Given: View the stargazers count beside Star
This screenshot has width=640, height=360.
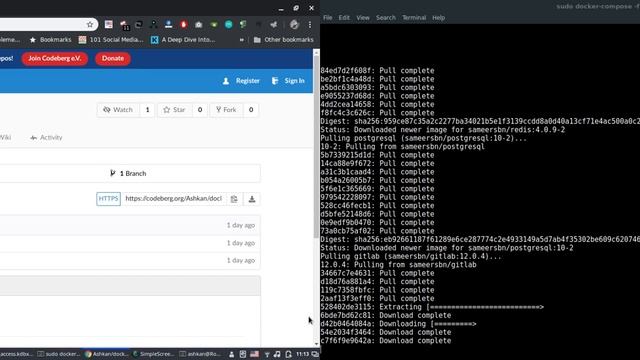Looking at the screenshot, I should 200,110.
